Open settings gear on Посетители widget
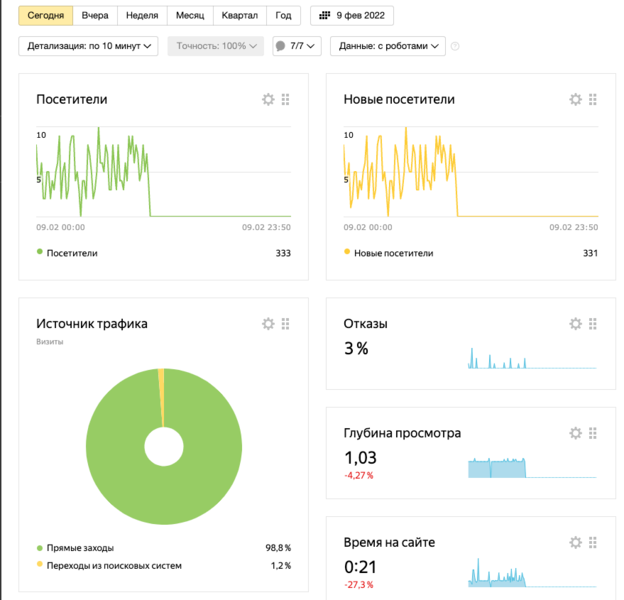 click(x=268, y=100)
